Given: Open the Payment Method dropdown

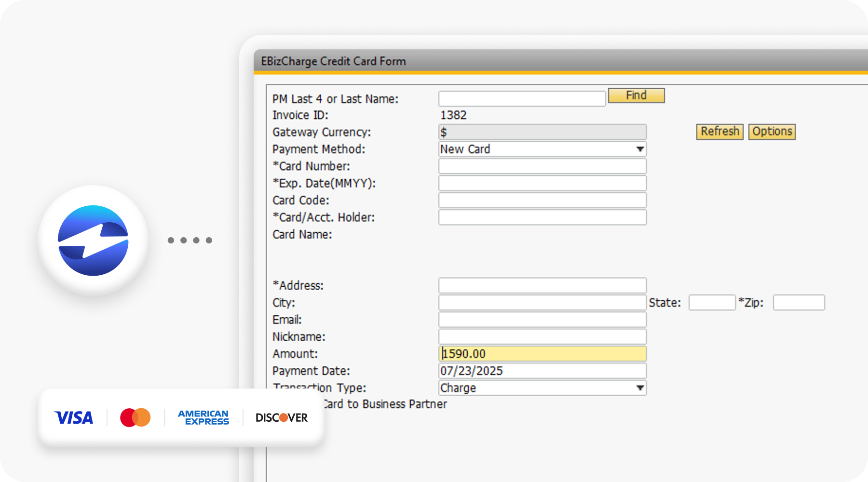Looking at the screenshot, I should [542, 149].
